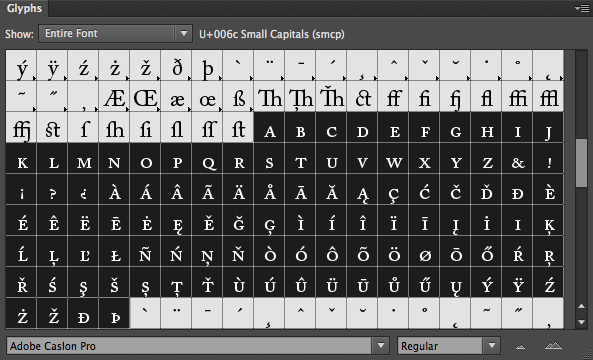Click the scrollbar down arrow
Viewport: 593px width, 360px height.
pos(582,322)
